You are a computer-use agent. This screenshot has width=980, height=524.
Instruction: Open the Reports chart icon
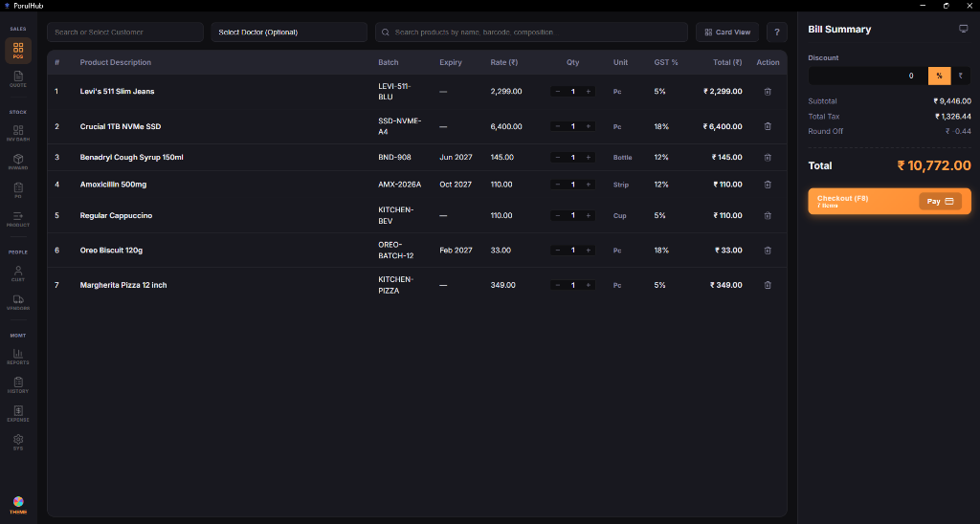[18, 357]
